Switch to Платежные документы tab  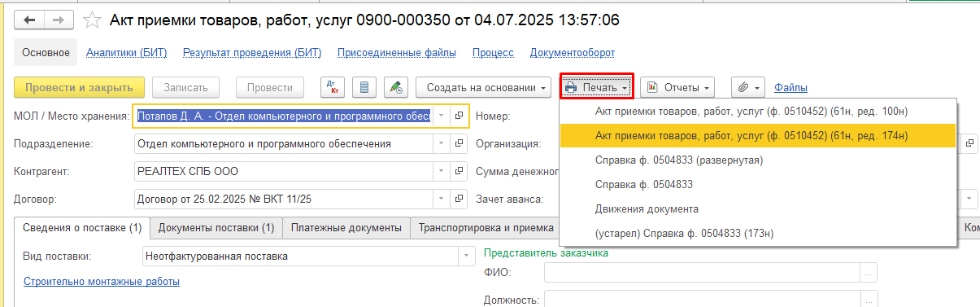pos(346,228)
